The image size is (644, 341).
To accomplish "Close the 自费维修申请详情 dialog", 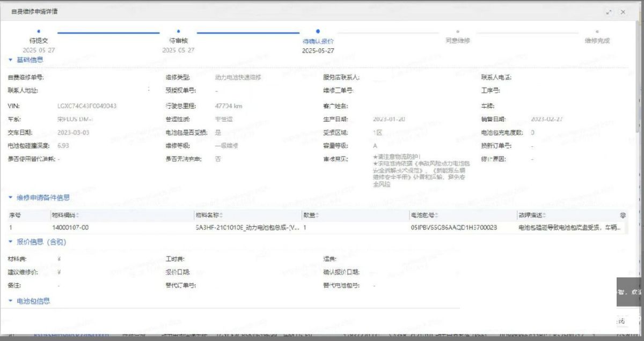I will pyautogui.click(x=623, y=12).
